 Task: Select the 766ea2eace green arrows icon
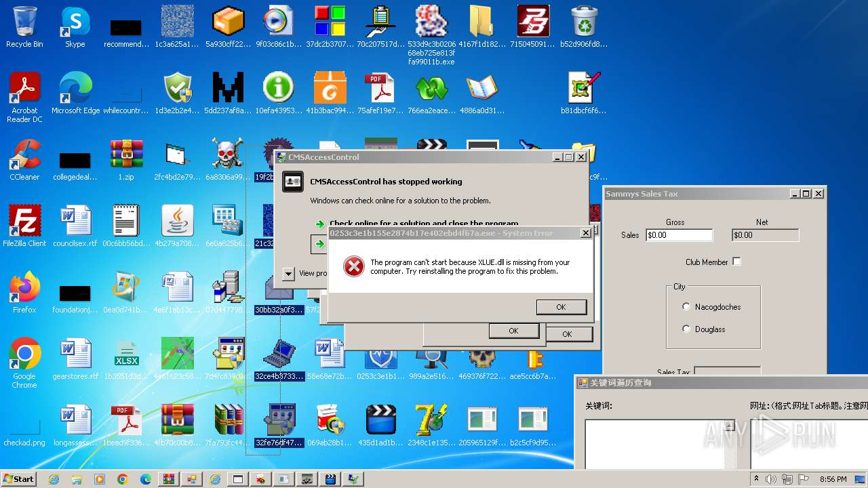tap(431, 93)
